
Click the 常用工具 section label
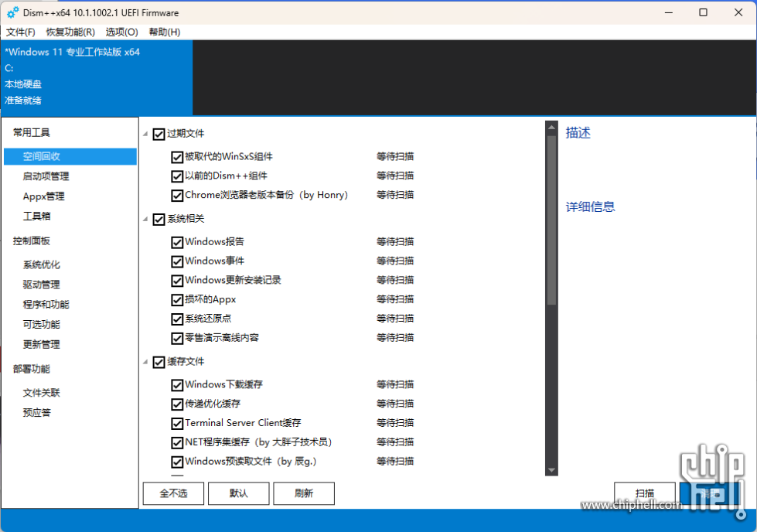coord(32,132)
